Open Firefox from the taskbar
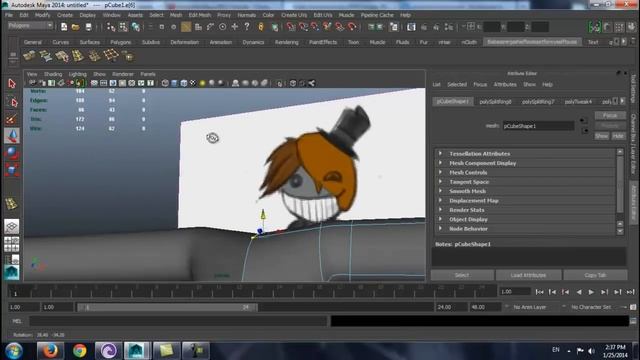Image resolution: width=640 pixels, height=360 pixels. click(x=51, y=351)
